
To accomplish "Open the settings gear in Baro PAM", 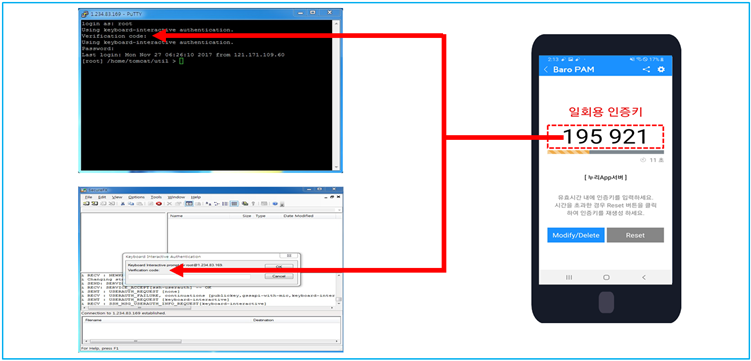I will [661, 70].
